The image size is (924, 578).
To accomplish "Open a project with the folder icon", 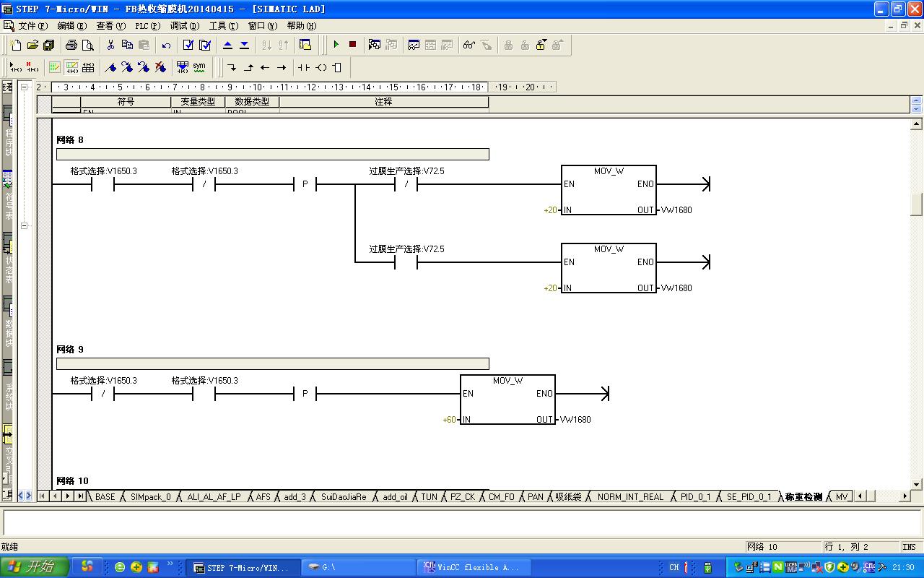I will tap(32, 45).
